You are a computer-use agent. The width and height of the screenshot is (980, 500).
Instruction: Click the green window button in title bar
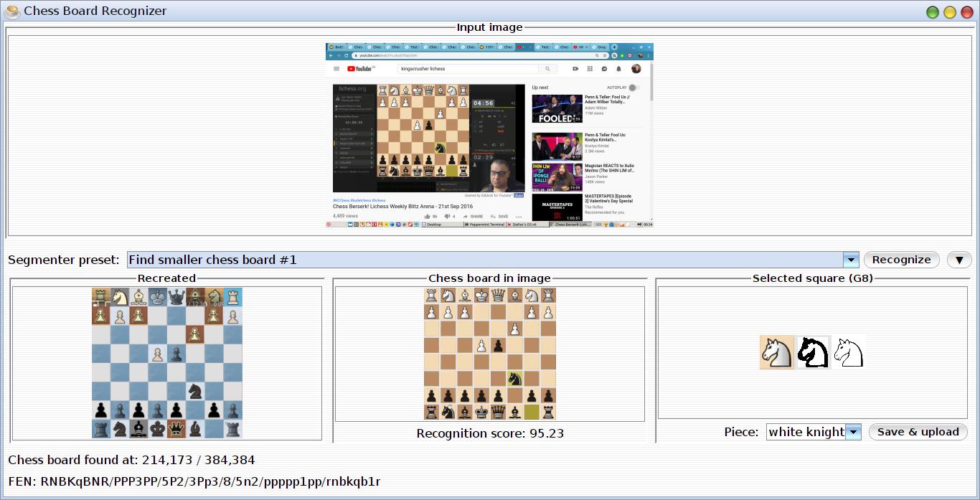click(932, 11)
